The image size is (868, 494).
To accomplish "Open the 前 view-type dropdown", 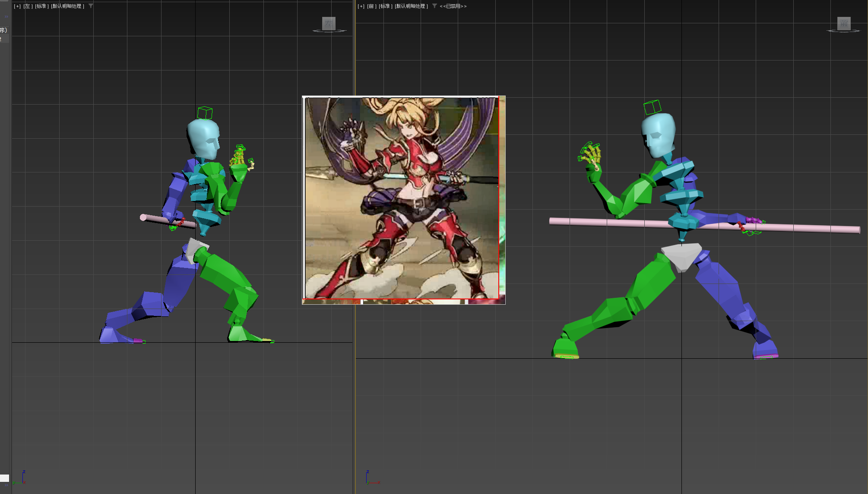I will [371, 6].
